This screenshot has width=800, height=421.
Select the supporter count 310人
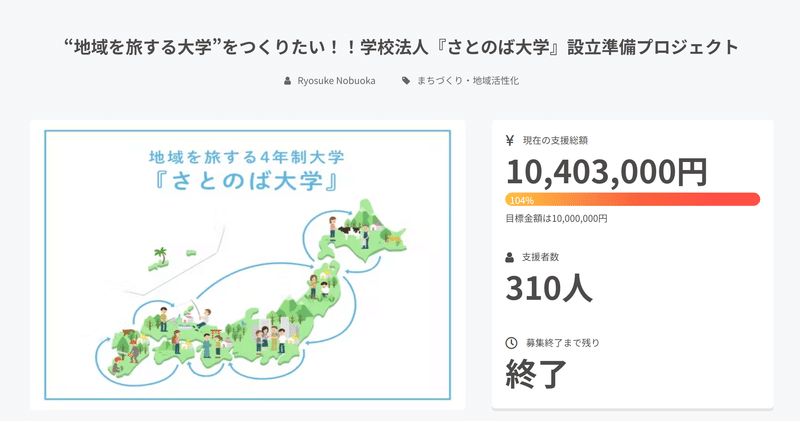(x=548, y=288)
